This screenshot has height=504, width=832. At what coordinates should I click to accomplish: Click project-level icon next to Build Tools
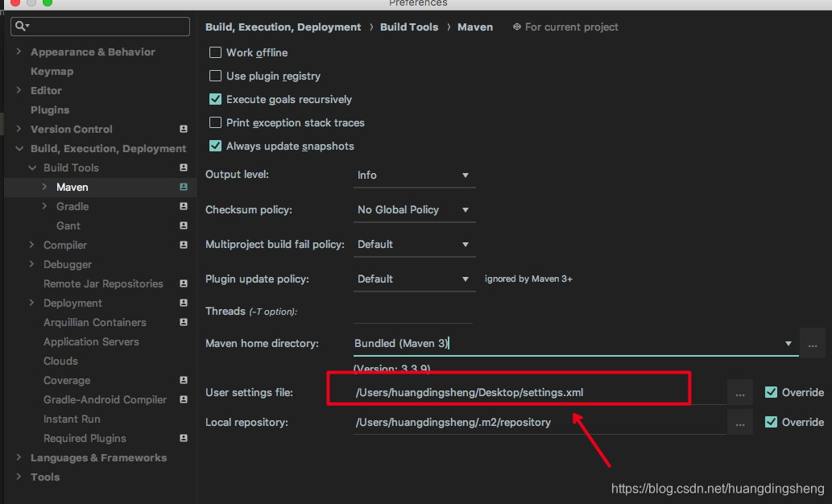click(x=184, y=167)
